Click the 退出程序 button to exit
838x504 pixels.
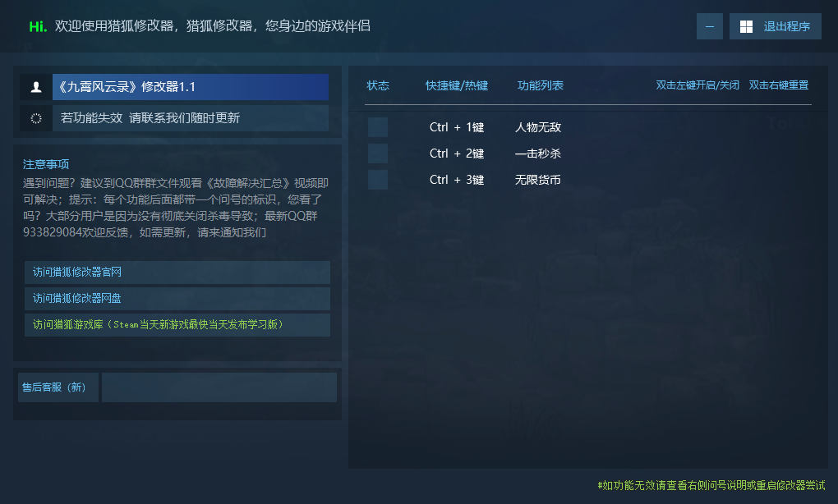tap(776, 26)
